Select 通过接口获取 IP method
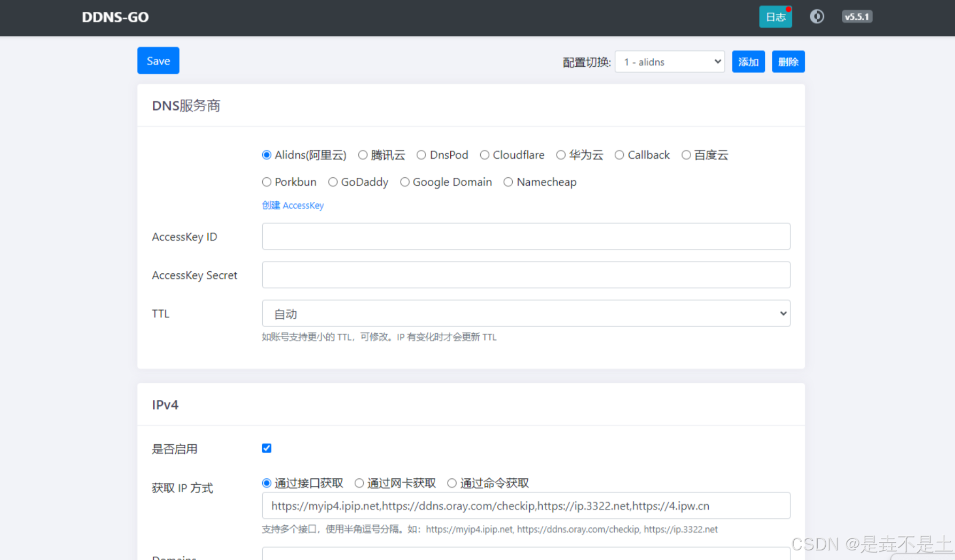Image resolution: width=955 pixels, height=560 pixels. click(x=267, y=483)
